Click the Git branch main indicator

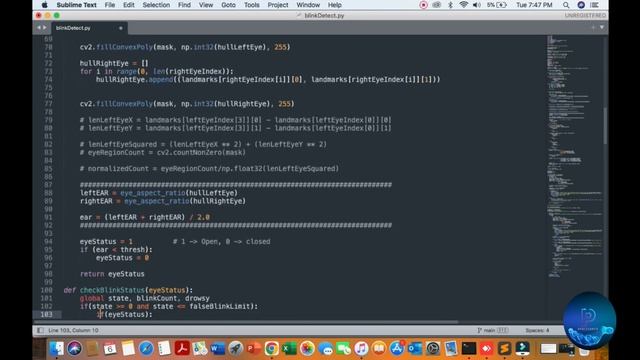492,330
